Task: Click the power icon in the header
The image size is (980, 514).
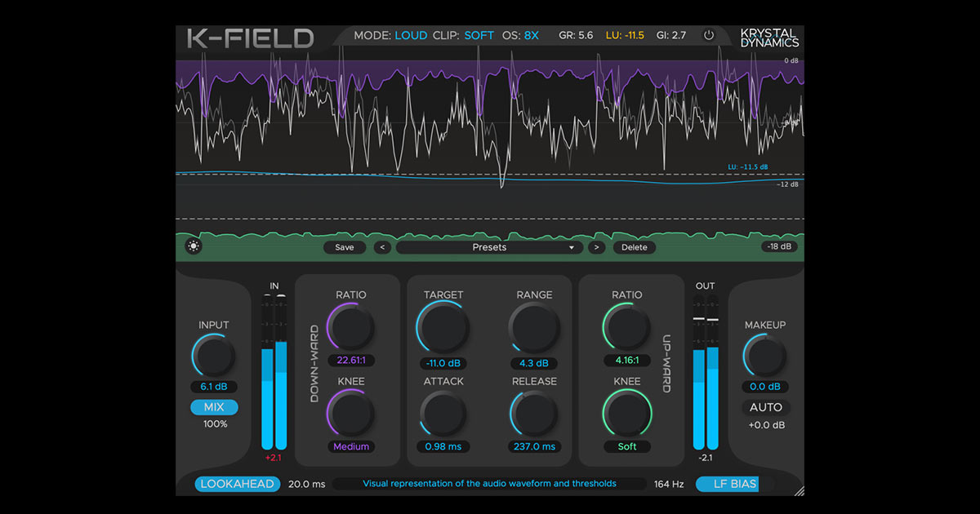Action: tap(710, 35)
